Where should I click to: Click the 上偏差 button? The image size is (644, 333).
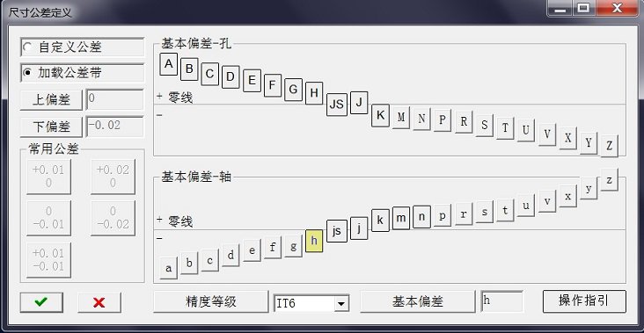(x=51, y=99)
